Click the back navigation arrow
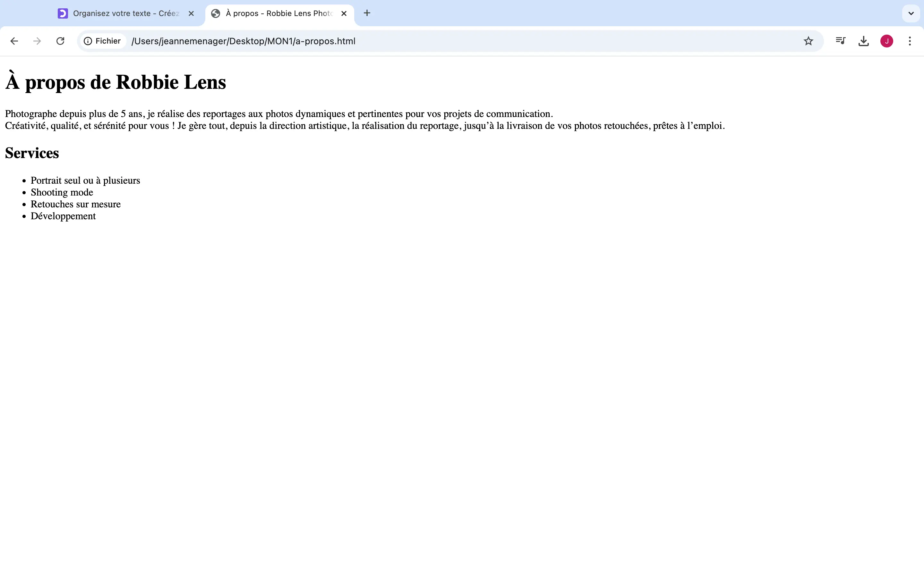Image resolution: width=924 pixels, height=577 pixels. (x=14, y=41)
